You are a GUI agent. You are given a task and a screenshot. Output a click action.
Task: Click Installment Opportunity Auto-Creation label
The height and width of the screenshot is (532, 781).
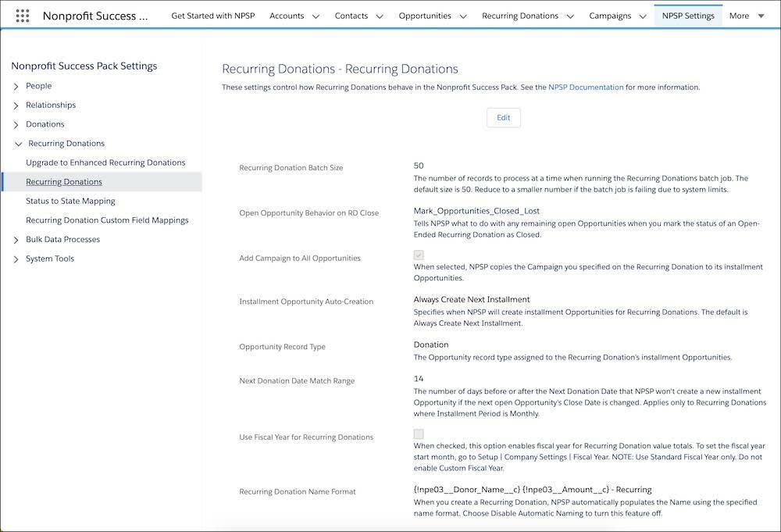click(x=306, y=302)
